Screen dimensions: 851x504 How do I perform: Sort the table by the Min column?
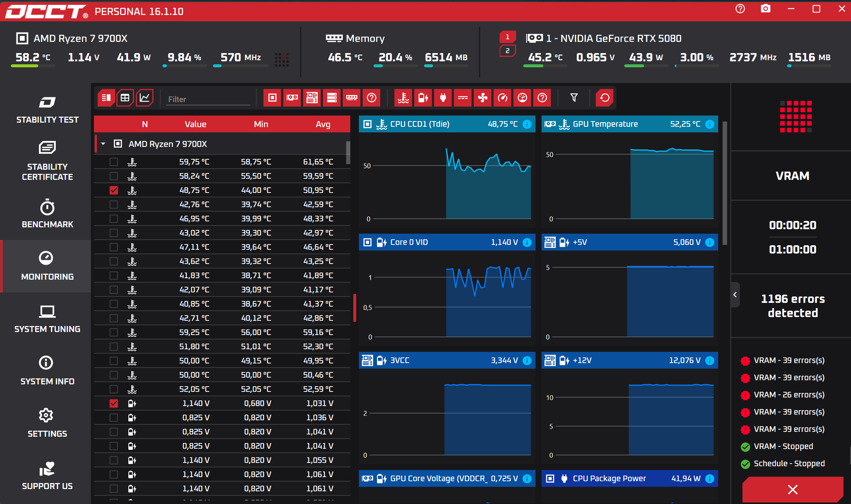click(261, 124)
